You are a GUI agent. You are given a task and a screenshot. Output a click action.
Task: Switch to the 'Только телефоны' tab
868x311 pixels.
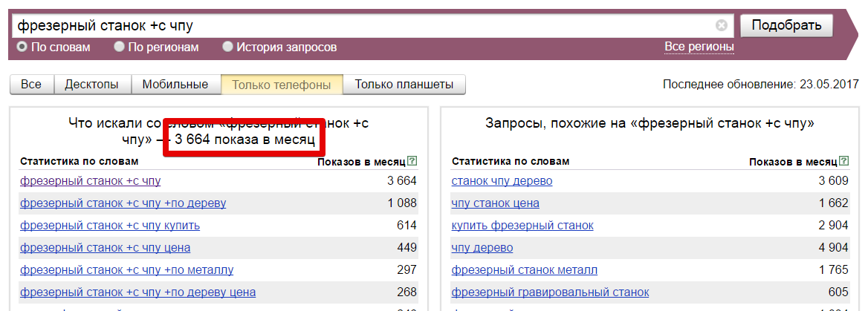[x=282, y=85]
